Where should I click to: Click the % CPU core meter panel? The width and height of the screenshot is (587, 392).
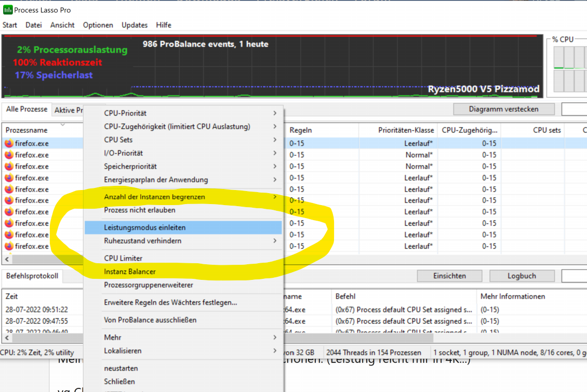568,67
